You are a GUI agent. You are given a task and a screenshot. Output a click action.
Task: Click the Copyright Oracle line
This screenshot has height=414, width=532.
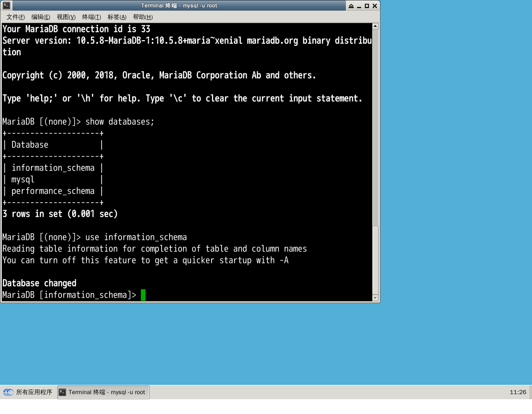(x=159, y=75)
